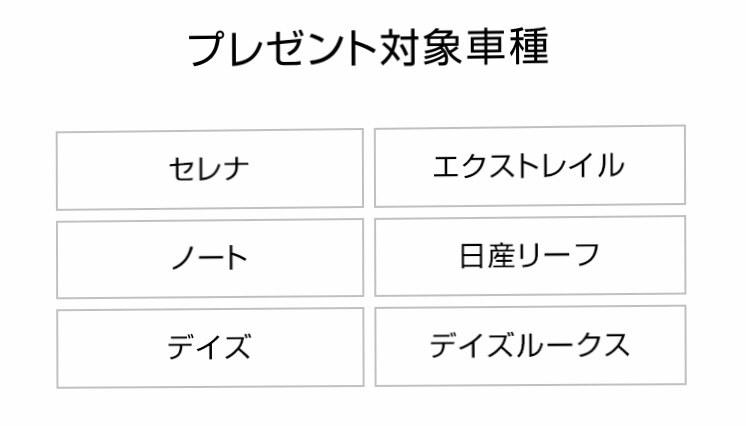
Task: Click the セレナ button
Action: (x=210, y=169)
